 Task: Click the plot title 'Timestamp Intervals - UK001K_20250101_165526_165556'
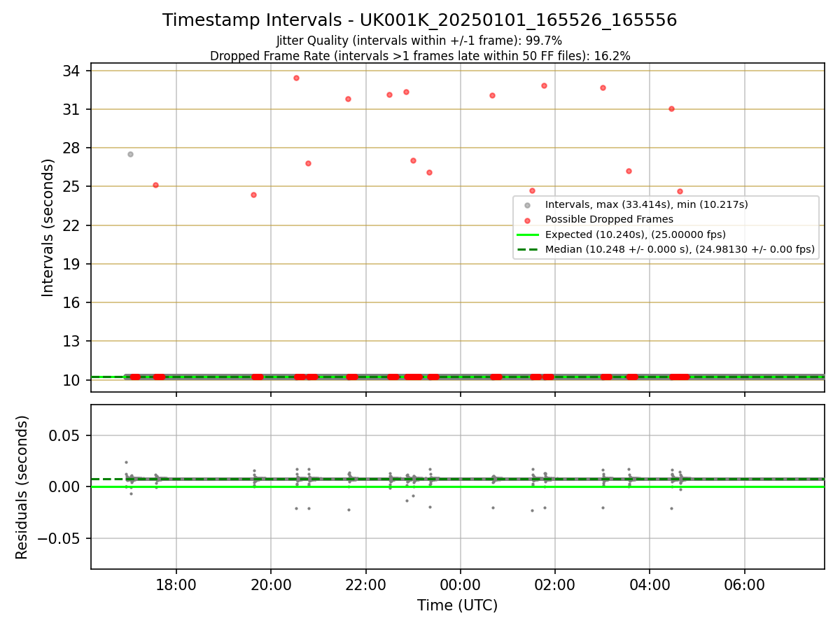point(419,20)
